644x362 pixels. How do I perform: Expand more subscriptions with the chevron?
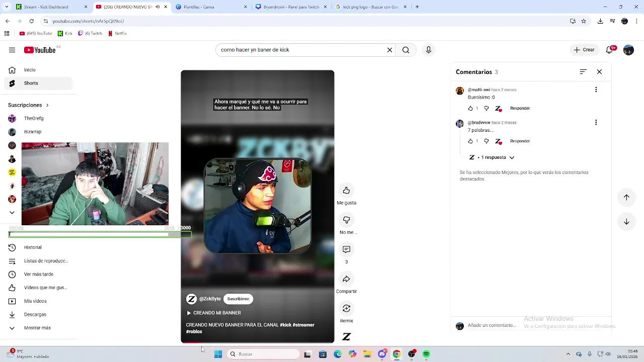tap(12, 212)
